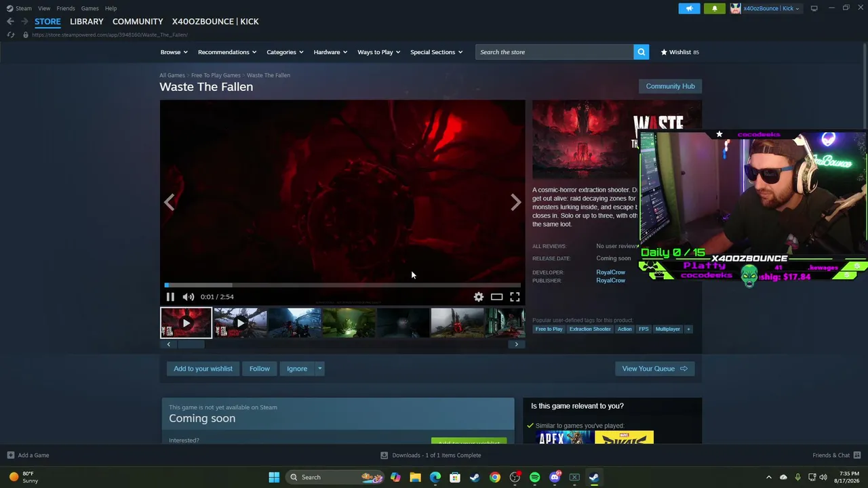Image resolution: width=868 pixels, height=488 pixels.
Task: Open the Downloads status
Action: point(431,455)
